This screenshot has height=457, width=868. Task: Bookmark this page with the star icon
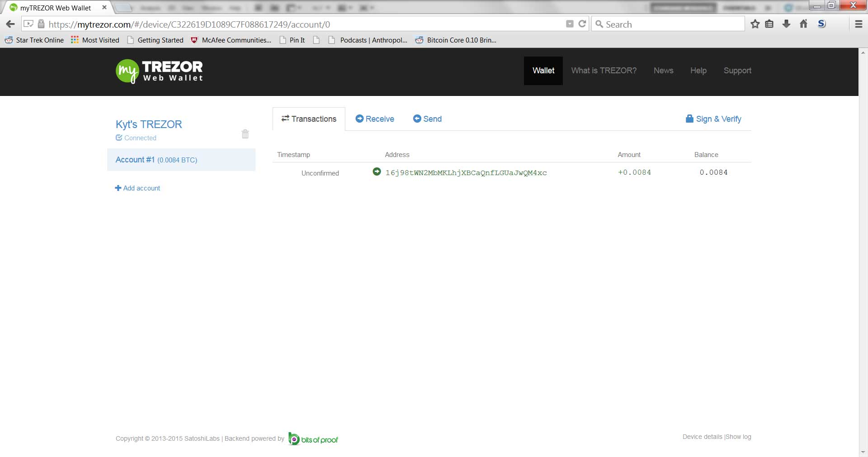[755, 24]
